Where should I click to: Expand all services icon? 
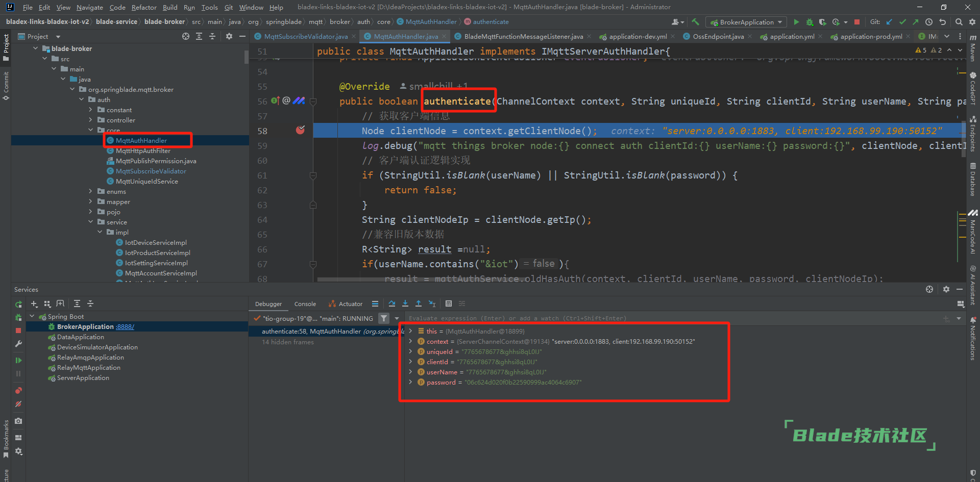point(77,303)
